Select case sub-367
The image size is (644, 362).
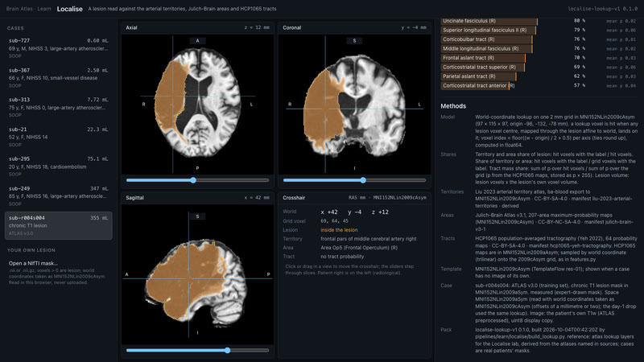coord(58,77)
